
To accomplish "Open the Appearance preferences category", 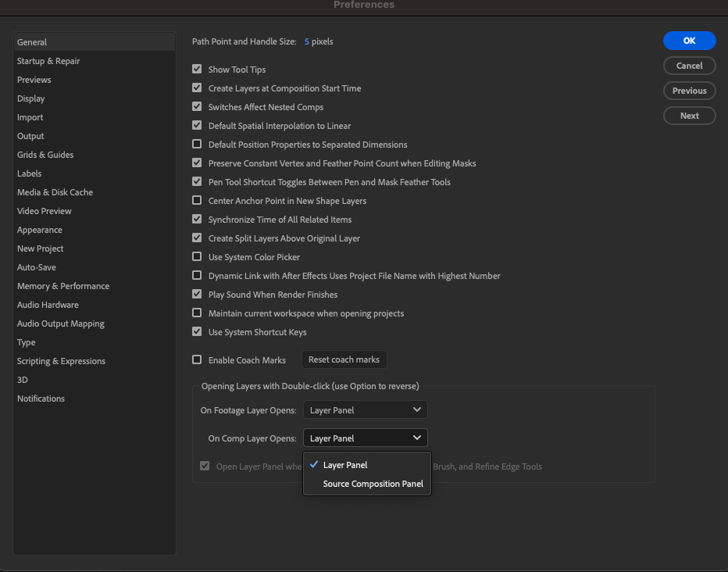I will [39, 229].
